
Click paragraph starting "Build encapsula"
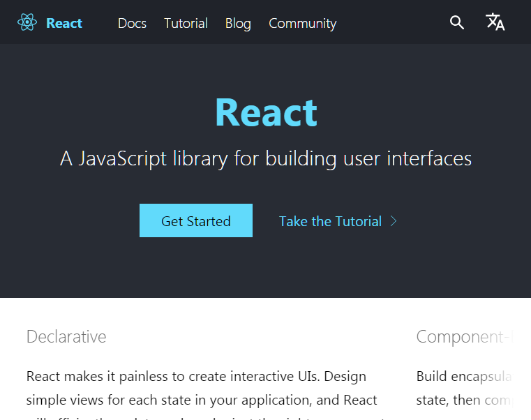pos(465,389)
